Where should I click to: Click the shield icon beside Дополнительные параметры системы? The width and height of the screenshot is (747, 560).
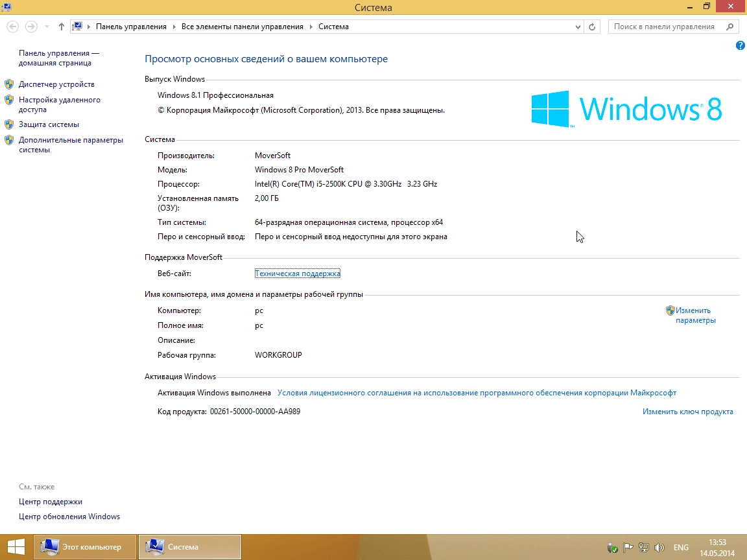[9, 140]
